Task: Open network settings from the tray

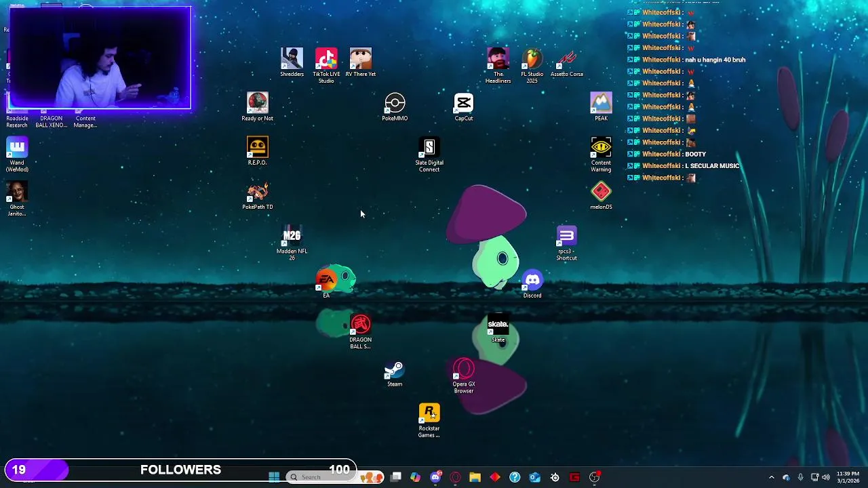Action: 814,477
